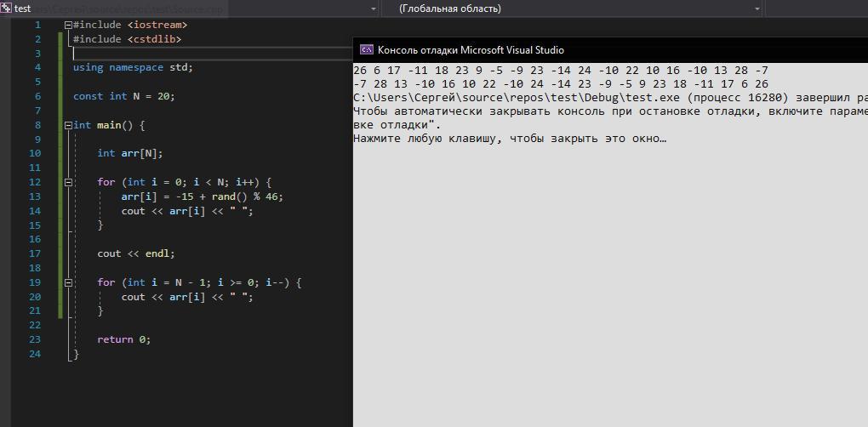Collapse the first for loop at line 12
This screenshot has height=427, width=868.
pos(68,182)
